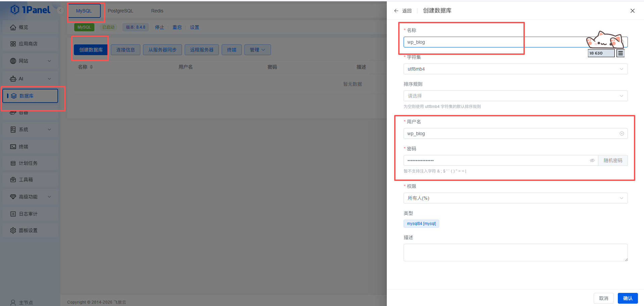Collapse the sidebar with chevron toggle

[x=60, y=10]
